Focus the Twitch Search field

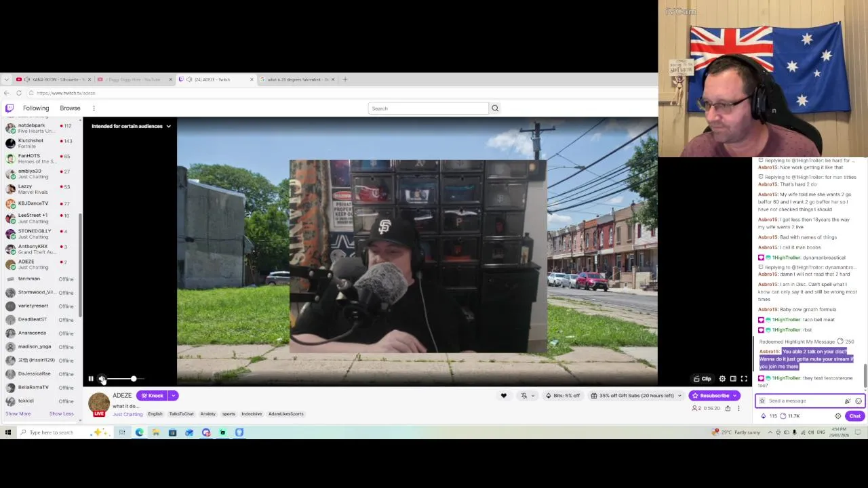[x=428, y=108]
